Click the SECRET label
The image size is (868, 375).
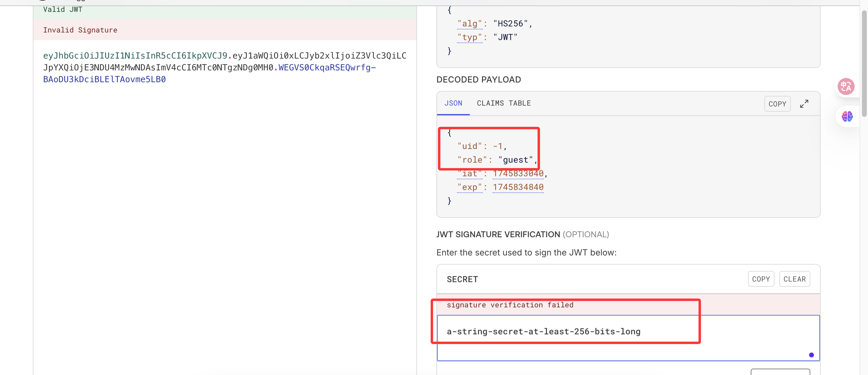(x=462, y=279)
